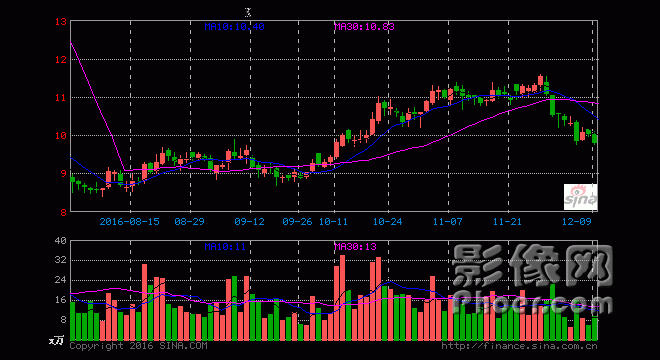This screenshot has width=660, height=360.
Task: Click the price axis value 10
Action: 61,136
